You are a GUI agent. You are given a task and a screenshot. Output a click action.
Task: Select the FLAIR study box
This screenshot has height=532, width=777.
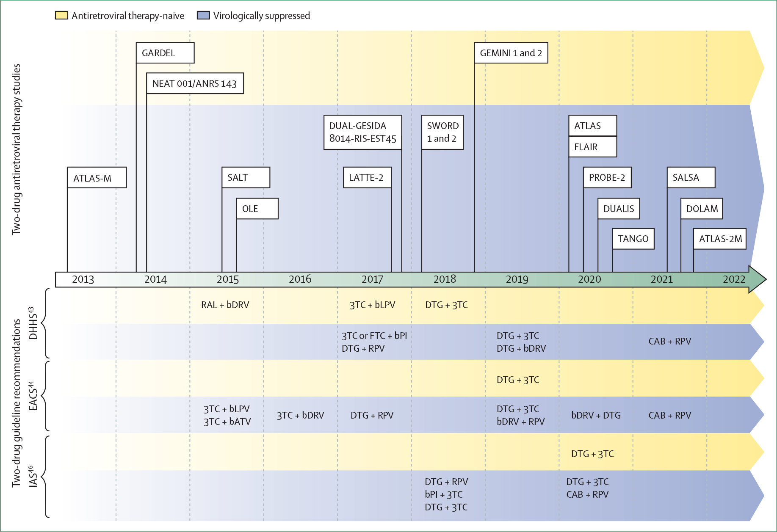593,147
